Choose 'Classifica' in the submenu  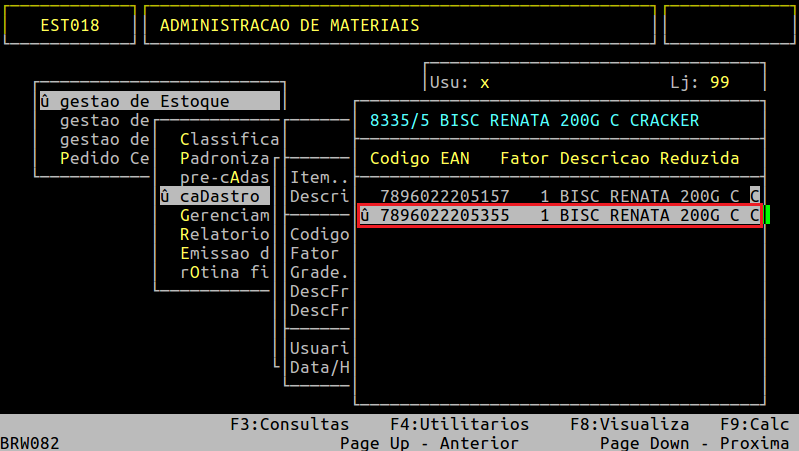229,139
